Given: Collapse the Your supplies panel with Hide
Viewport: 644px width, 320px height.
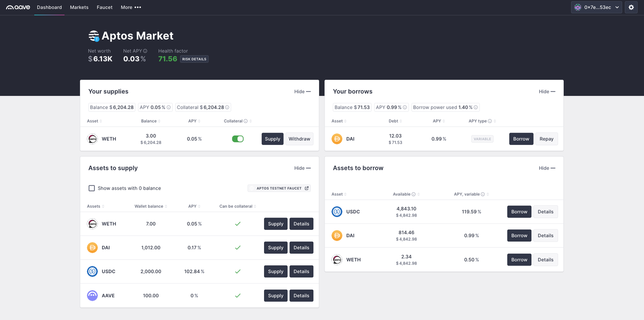Looking at the screenshot, I should pos(302,92).
